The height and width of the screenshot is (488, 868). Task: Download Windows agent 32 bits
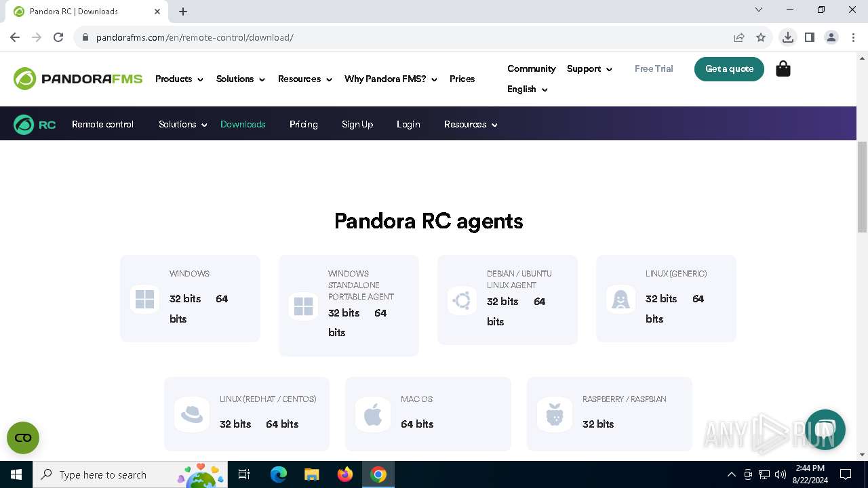coord(185,299)
